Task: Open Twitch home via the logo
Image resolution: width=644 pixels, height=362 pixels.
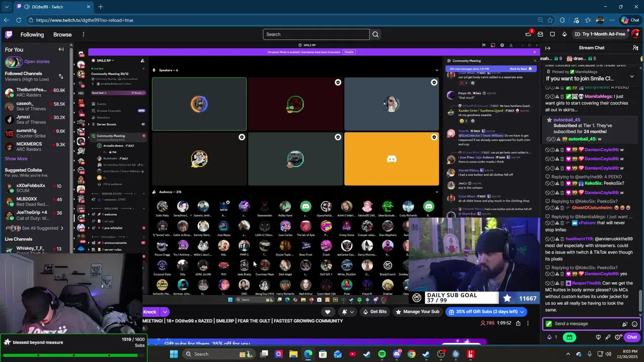Action: tap(9, 34)
